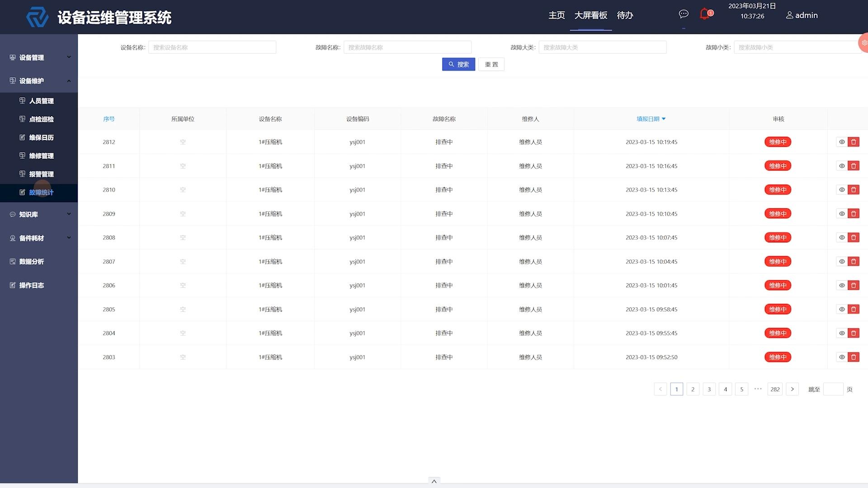Go to page 4
The width and height of the screenshot is (868, 488).
click(x=725, y=389)
